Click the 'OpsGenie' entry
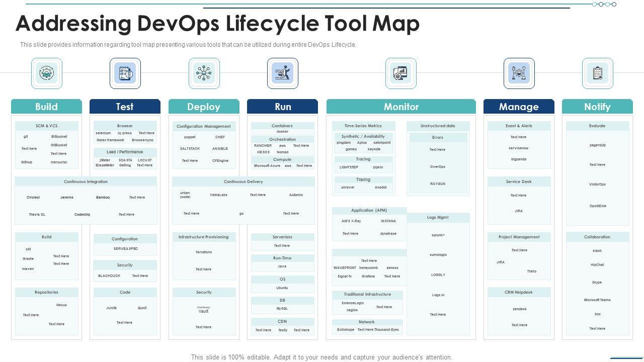Screen dimensions: 644x362 click(x=598, y=206)
